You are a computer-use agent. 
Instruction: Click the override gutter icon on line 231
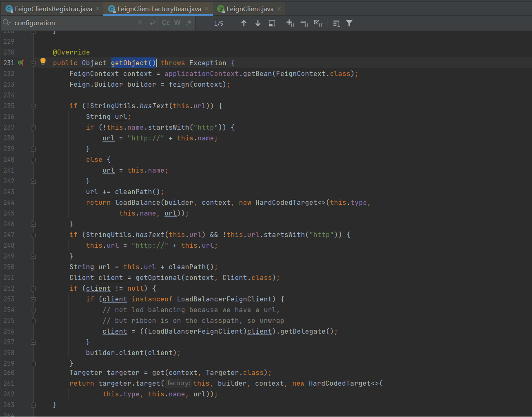21,63
